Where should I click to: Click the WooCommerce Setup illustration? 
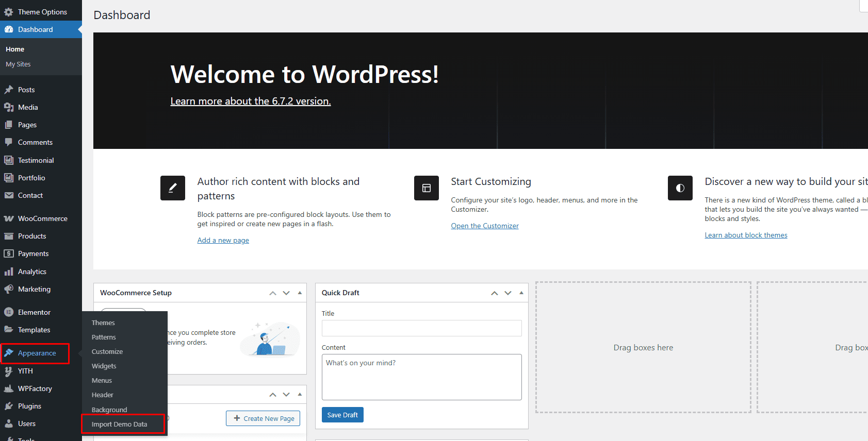pos(270,339)
